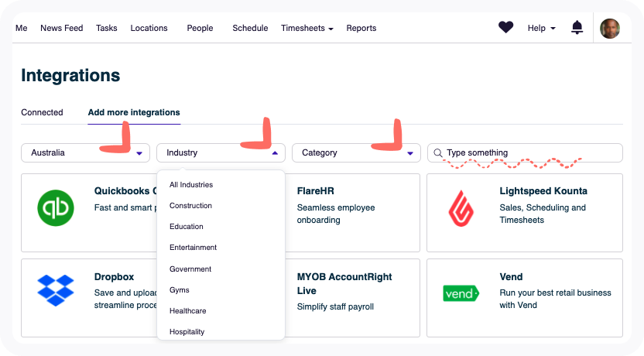Open the Vend integration title
The width and height of the screenshot is (644, 356).
[511, 277]
